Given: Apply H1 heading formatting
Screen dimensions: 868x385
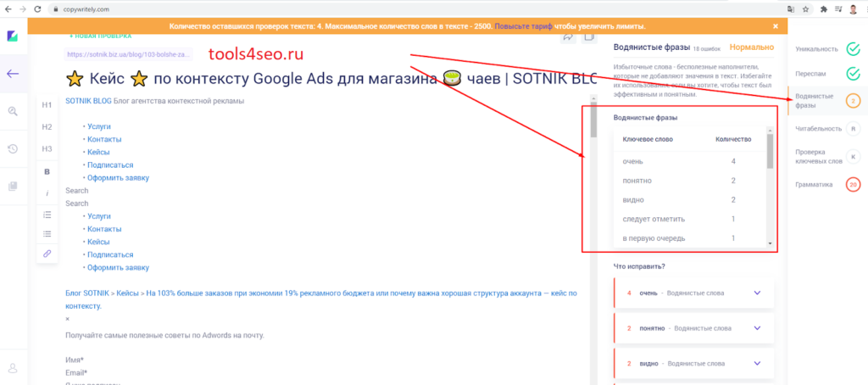Looking at the screenshot, I should click(47, 105).
